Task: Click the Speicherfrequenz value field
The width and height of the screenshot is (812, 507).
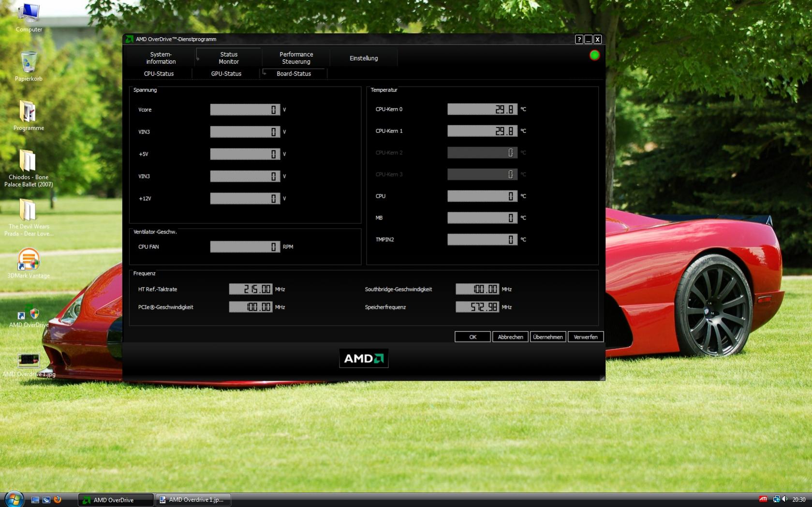Action: point(477,307)
